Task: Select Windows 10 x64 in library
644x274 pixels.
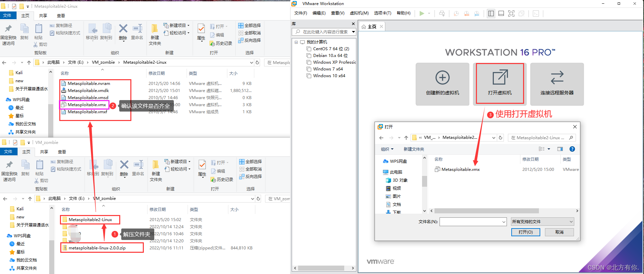Action: tap(329, 76)
